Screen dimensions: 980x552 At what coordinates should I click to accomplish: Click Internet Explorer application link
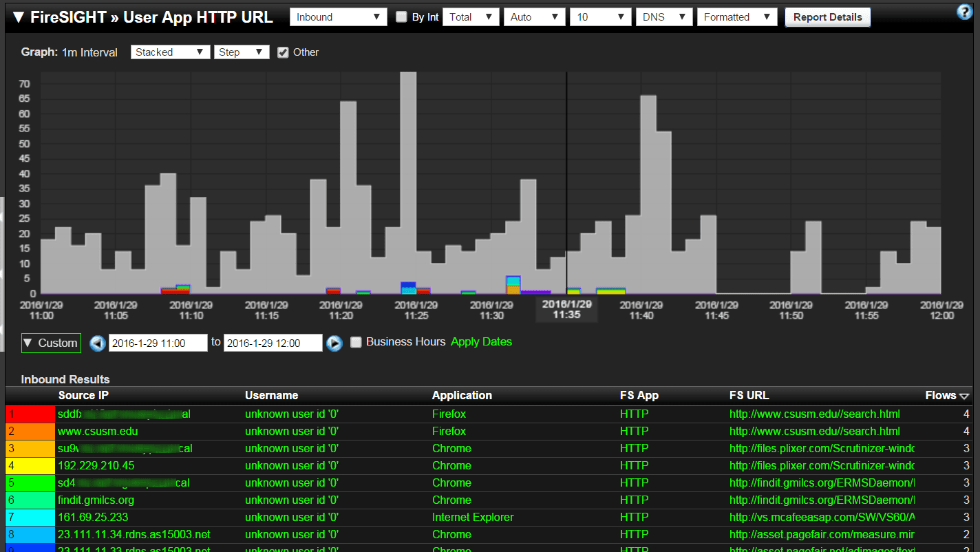(473, 518)
